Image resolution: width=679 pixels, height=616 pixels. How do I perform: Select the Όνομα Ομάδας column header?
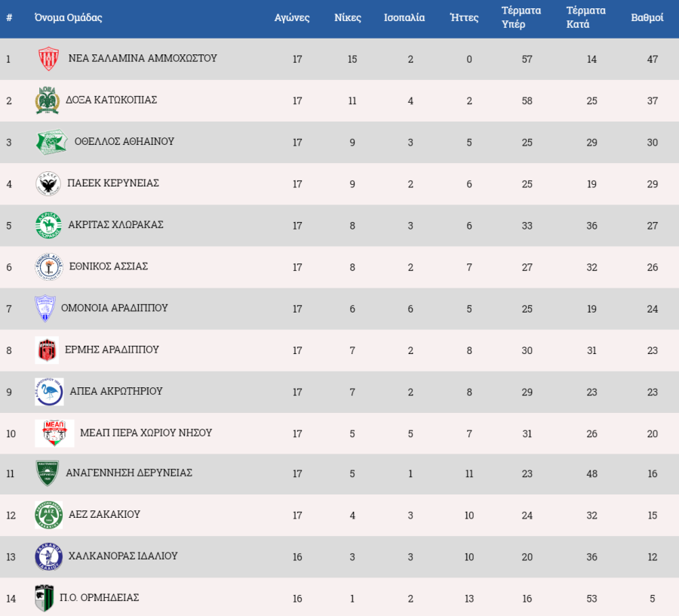[x=69, y=17]
